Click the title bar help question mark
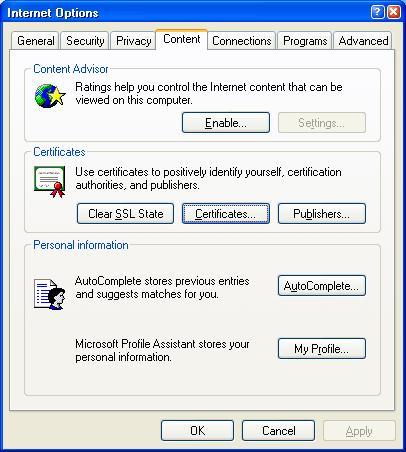406x452 pixels. pyautogui.click(x=377, y=12)
